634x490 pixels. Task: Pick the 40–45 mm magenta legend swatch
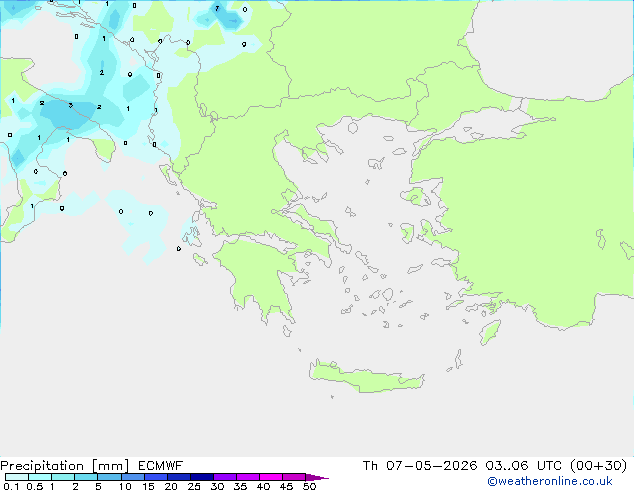tap(271, 477)
